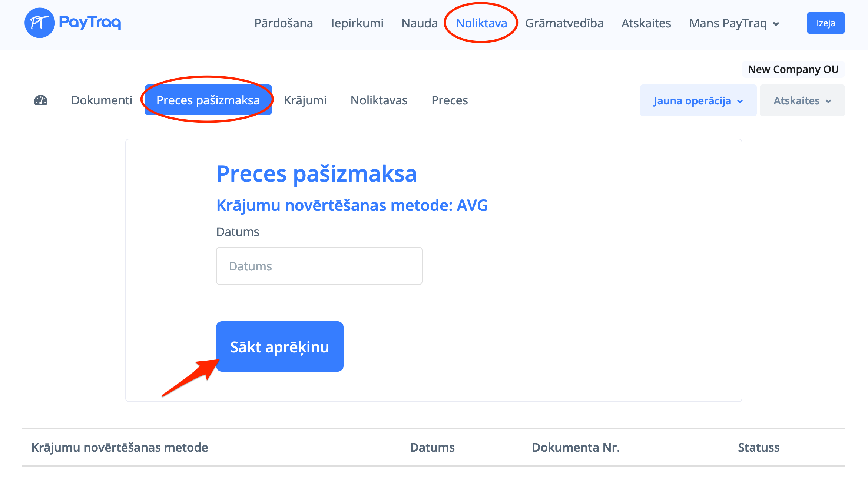Image resolution: width=868 pixels, height=478 pixels.
Task: Expand the Mans PayTraq dropdown
Action: pyautogui.click(x=734, y=23)
